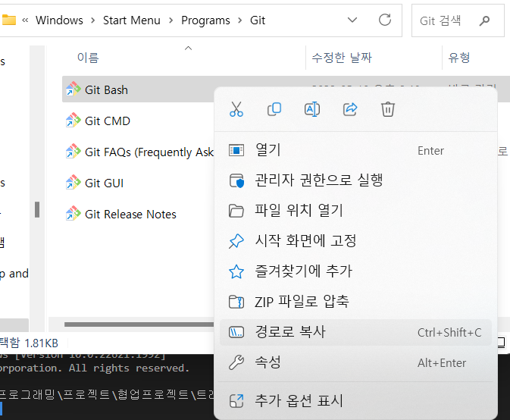Click the navigation pane vertical scrollbar thumb
Viewport: 510px width, 420px height.
[x=37, y=209]
